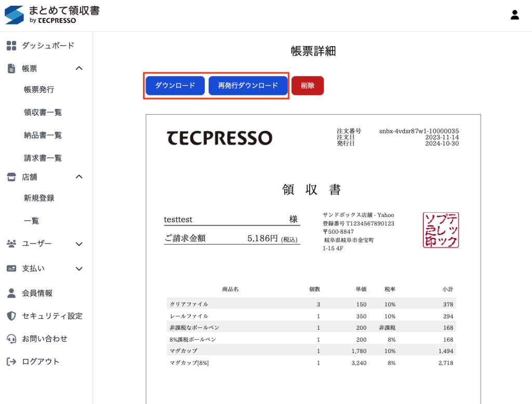Click the user profile icon in header
Screen dimensions: 532x404
pyautogui.click(x=514, y=15)
